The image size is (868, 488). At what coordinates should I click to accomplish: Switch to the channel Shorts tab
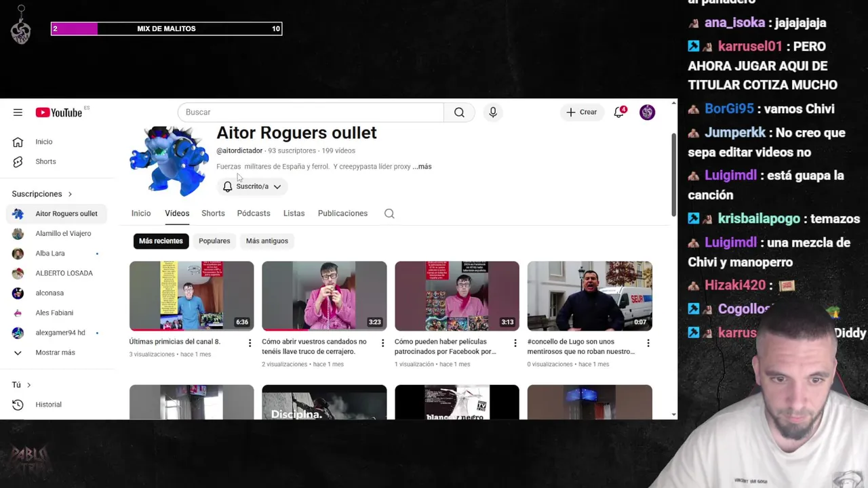213,213
